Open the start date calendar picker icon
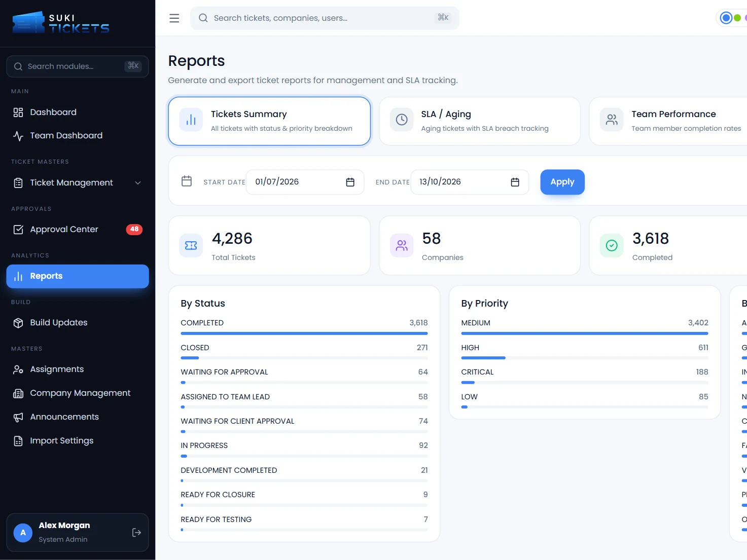This screenshot has width=747, height=560. (x=350, y=182)
